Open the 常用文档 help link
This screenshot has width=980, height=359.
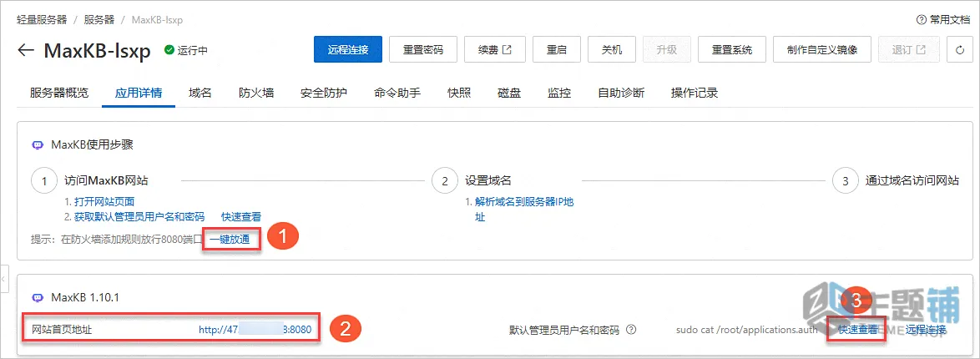click(944, 20)
